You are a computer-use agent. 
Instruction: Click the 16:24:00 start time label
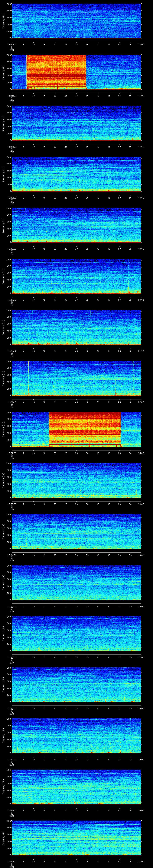point(12,555)
